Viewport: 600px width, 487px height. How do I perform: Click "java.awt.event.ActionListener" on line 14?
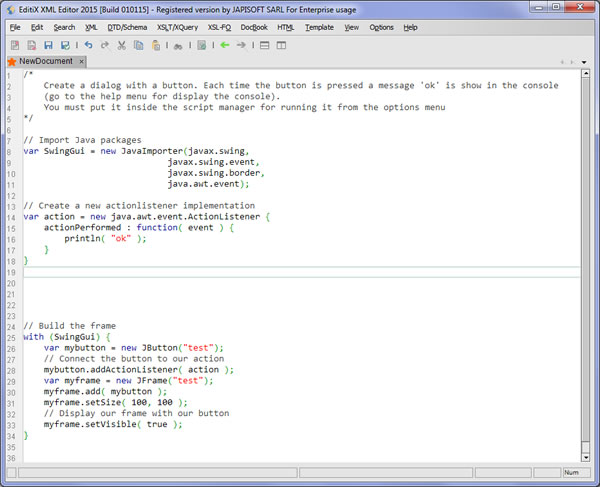186,217
